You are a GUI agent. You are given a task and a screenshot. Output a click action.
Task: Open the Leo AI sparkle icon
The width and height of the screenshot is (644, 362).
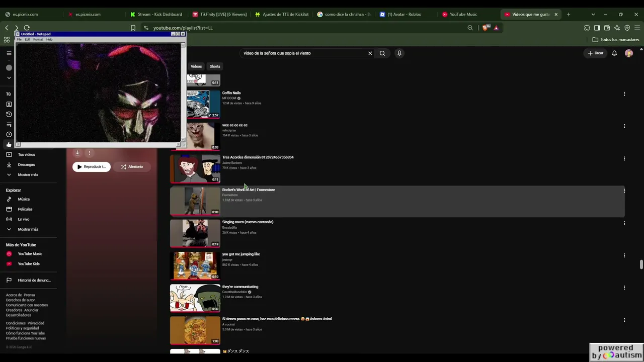(x=617, y=28)
